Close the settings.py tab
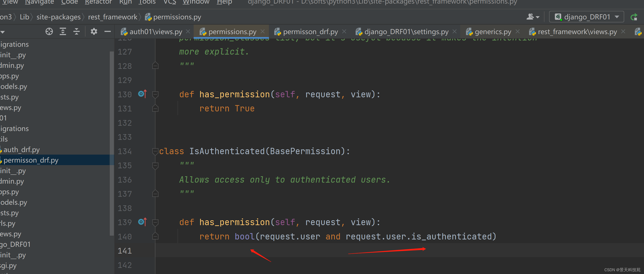 pyautogui.click(x=455, y=32)
